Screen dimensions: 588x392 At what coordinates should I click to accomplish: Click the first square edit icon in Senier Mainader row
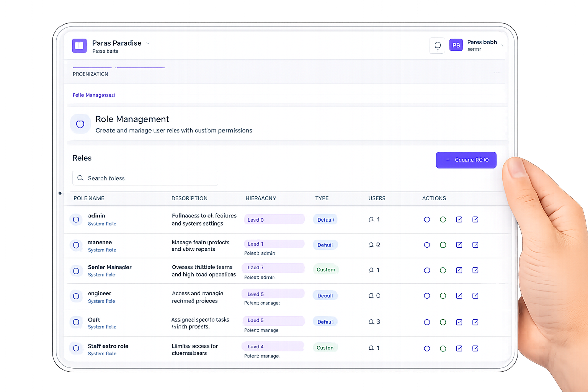(459, 270)
